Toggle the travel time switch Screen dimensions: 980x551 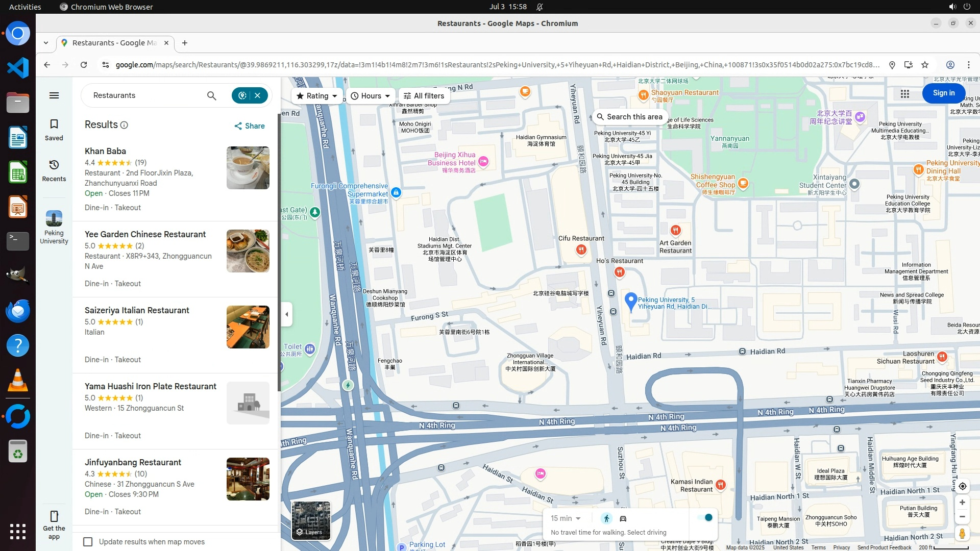(x=705, y=518)
